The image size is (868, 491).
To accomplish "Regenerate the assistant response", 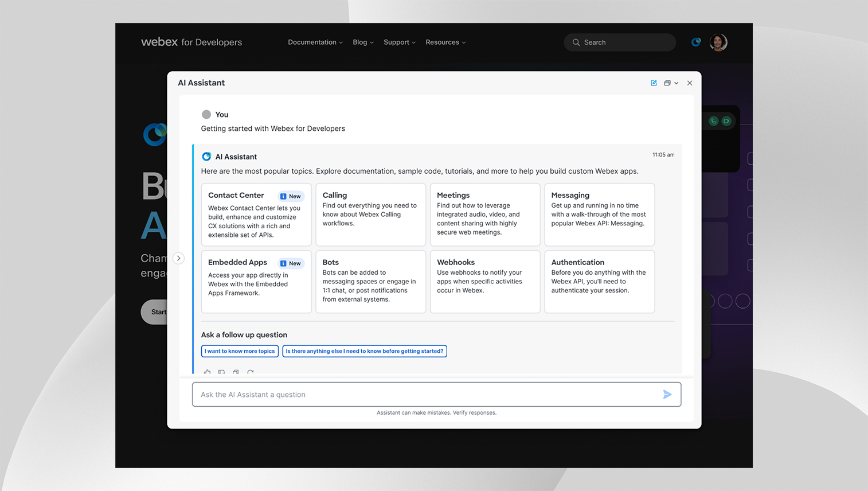I will (x=251, y=372).
